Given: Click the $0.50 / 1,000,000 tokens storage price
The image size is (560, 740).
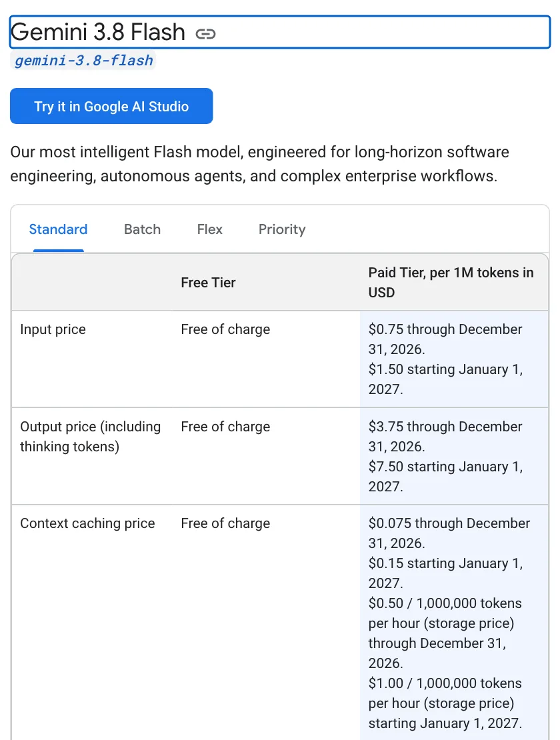Looking at the screenshot, I should [x=445, y=633].
